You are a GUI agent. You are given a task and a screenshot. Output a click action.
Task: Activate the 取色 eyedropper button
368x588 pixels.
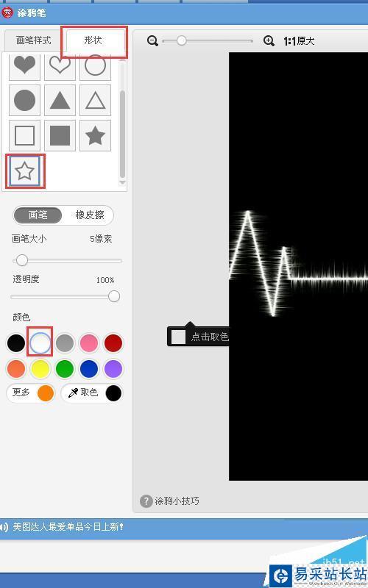point(92,392)
